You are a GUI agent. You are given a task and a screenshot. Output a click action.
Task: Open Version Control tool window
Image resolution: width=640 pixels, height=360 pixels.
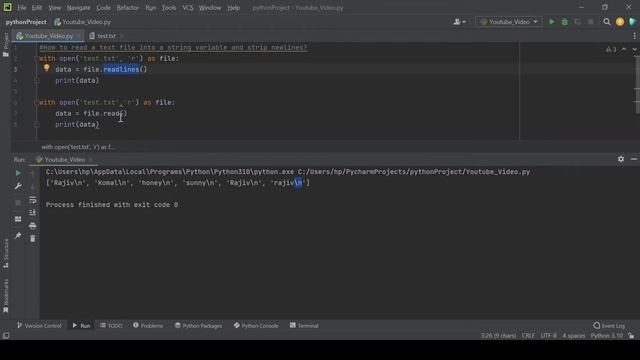point(39,326)
